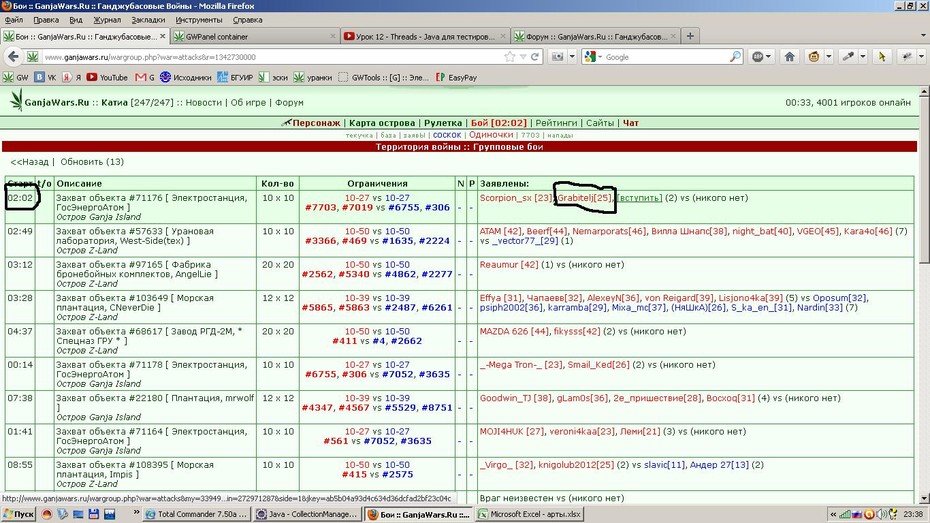Open the screenshot tool dropdown arrow
The width and height of the screenshot is (930, 523).
point(572,57)
